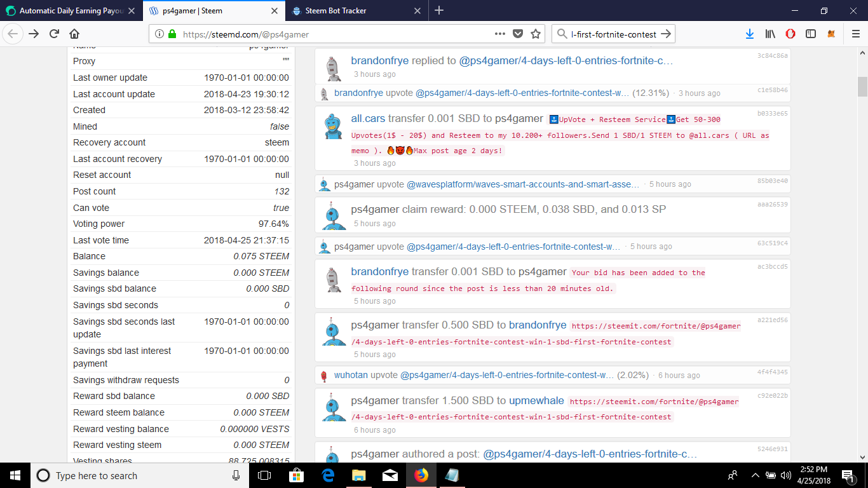Select the ps4gamer | Steem tab

coord(213,11)
